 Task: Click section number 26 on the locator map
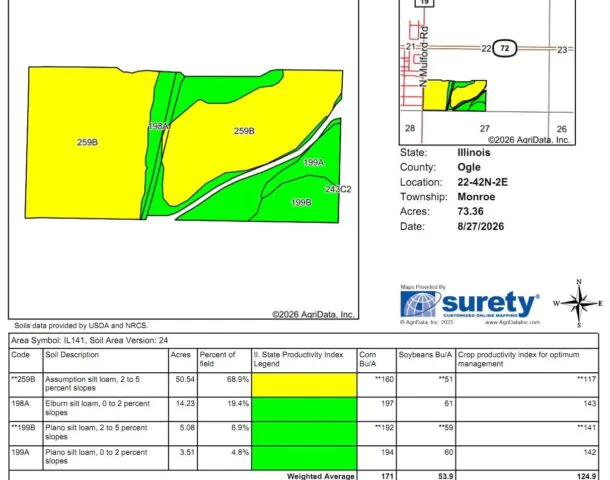562,129
